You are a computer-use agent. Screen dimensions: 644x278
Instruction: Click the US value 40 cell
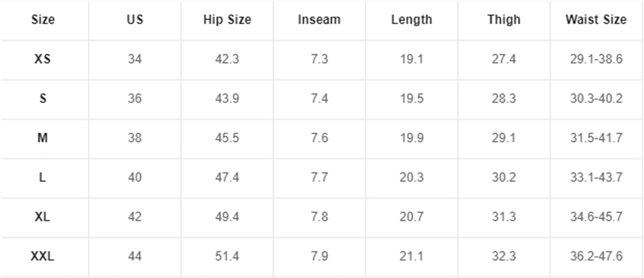(135, 177)
